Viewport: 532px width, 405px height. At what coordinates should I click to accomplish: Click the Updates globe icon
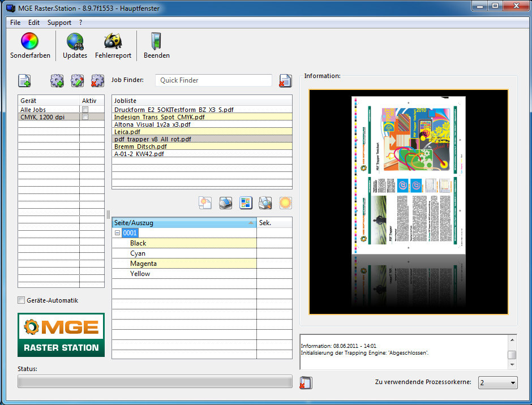coord(75,41)
